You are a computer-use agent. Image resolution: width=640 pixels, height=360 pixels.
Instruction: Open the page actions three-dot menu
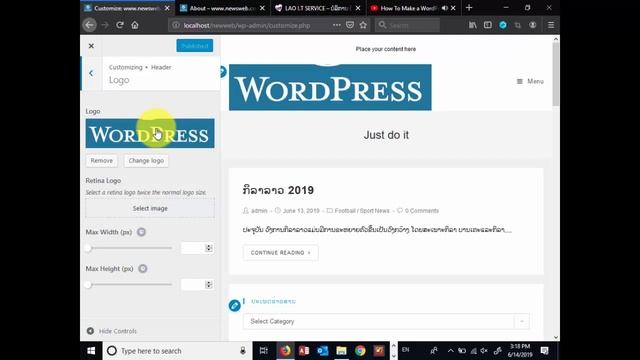336,25
